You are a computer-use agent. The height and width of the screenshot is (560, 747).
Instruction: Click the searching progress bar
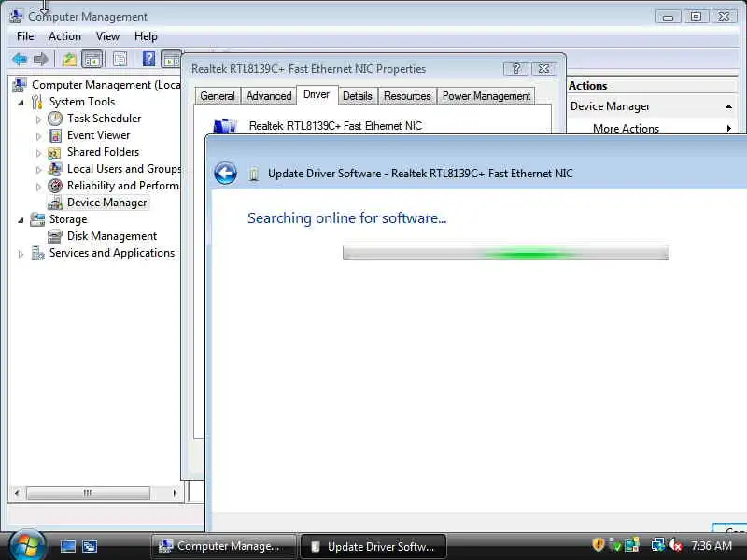pyautogui.click(x=505, y=253)
